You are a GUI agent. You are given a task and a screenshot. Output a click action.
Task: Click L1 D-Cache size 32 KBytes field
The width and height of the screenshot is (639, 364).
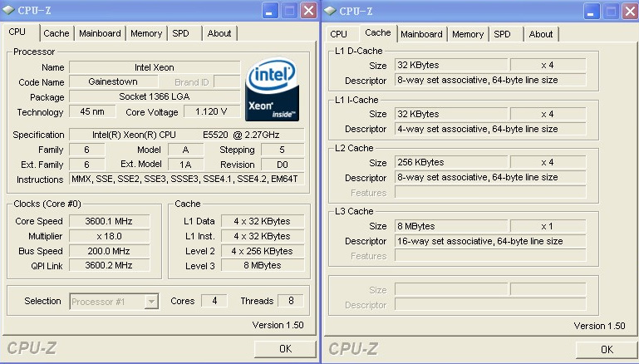coord(451,65)
